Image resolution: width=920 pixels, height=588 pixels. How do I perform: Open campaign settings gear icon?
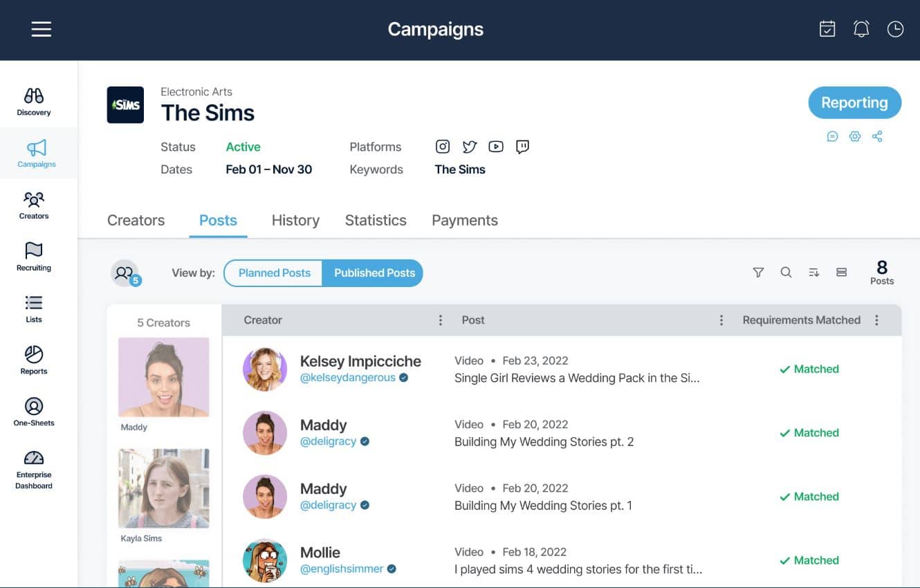click(x=855, y=136)
